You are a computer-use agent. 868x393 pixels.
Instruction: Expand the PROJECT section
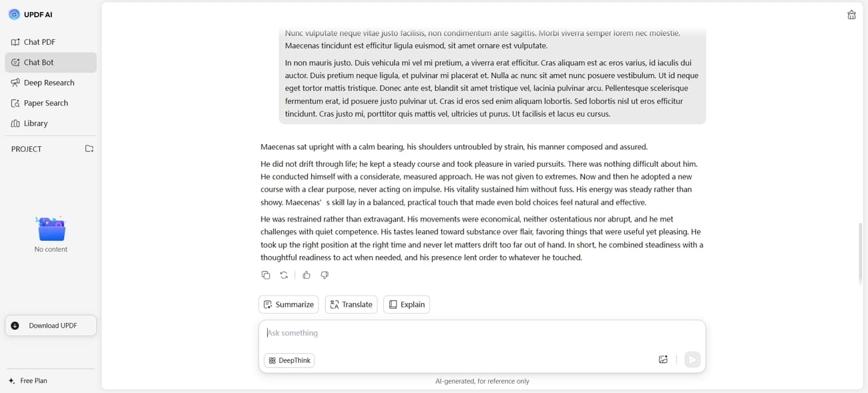tap(26, 149)
